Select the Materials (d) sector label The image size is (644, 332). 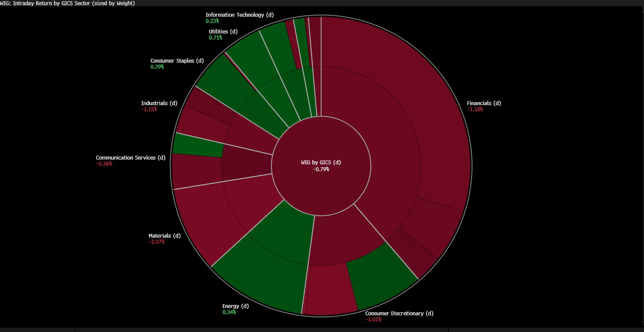point(165,236)
